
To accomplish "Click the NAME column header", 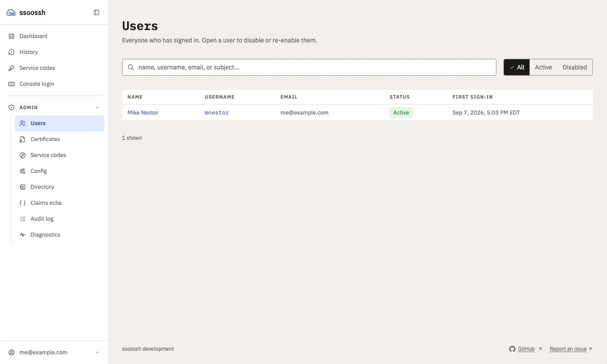I will (135, 97).
